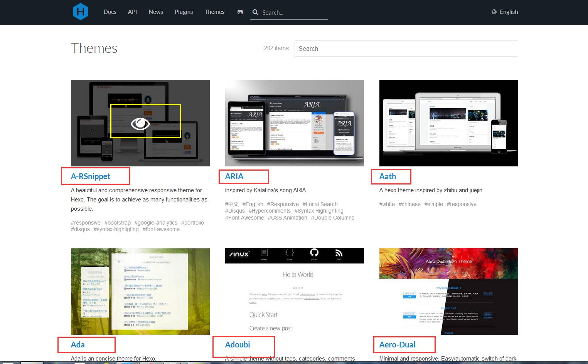Filter by #Double Columns tag
Viewport: 588px width, 364px height.
[x=332, y=218]
